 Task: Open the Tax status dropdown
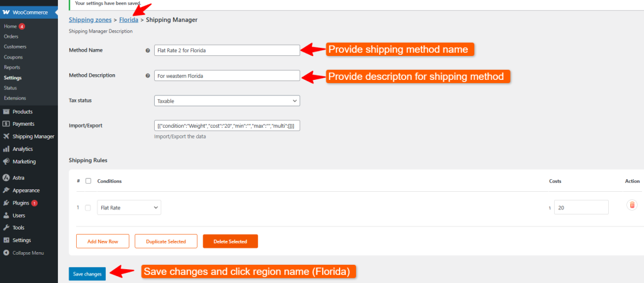click(x=226, y=101)
